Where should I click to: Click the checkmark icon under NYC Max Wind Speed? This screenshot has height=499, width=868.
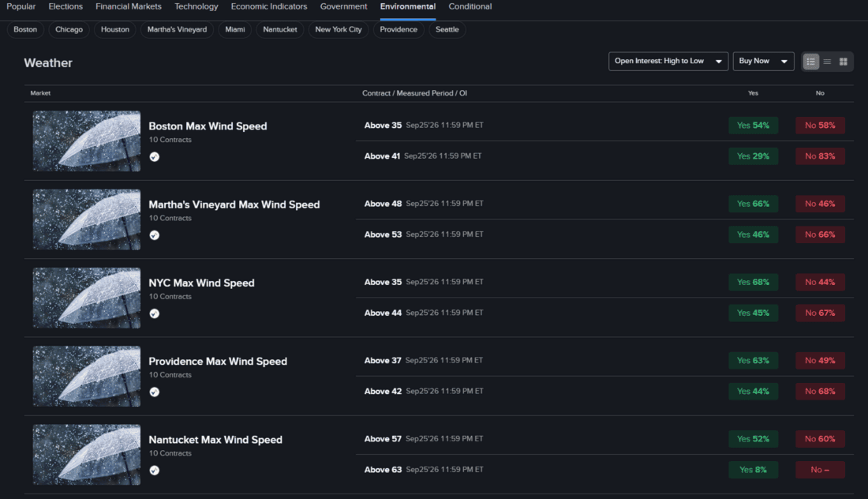coord(155,313)
